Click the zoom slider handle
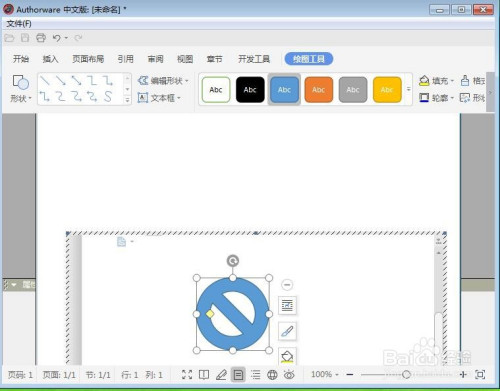The height and width of the screenshot is (391, 500). pos(406,375)
